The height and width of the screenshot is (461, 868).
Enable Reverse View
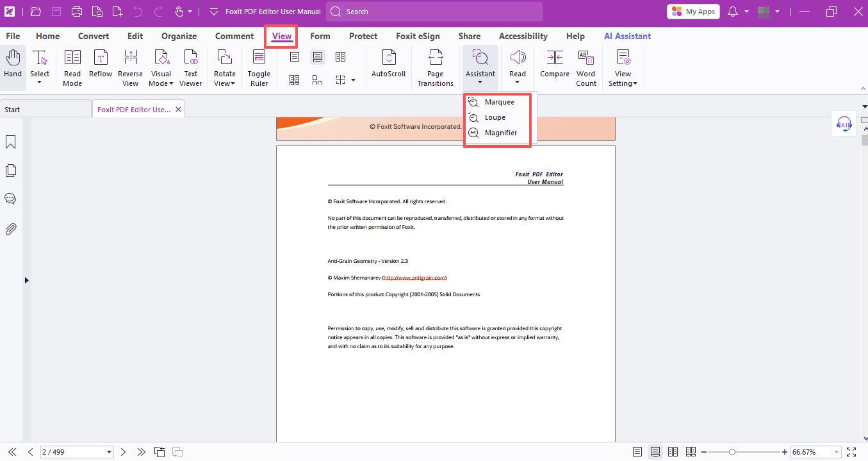[130, 68]
